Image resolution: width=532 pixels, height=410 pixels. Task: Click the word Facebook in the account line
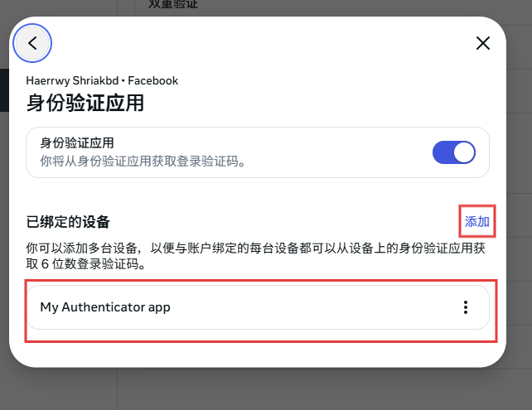click(x=153, y=80)
